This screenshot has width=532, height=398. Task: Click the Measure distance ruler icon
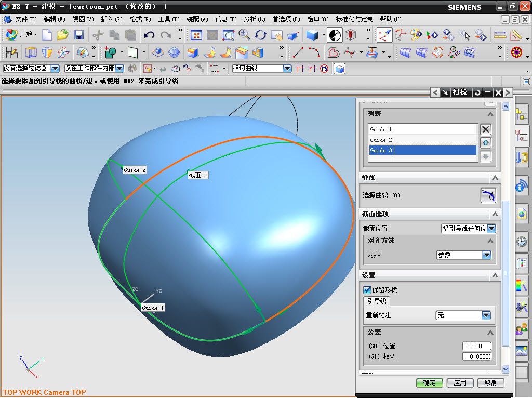[x=500, y=35]
